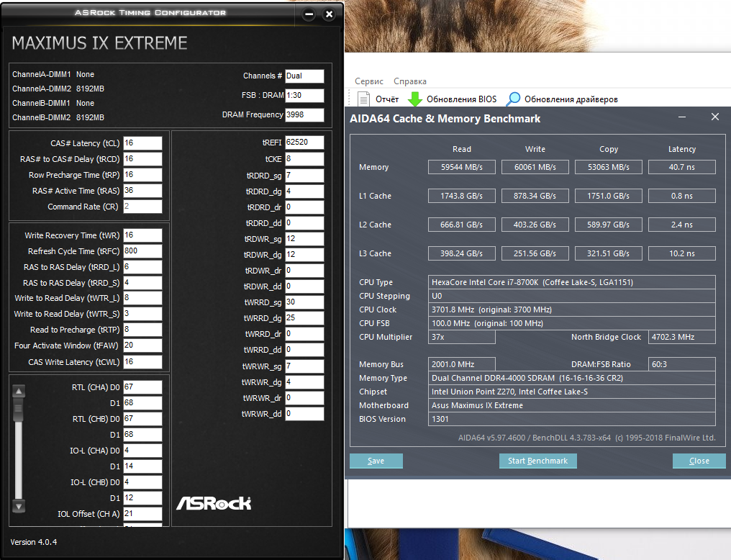This screenshot has width=731, height=560.
Task: Click the Row Precharge Time (tRP) field
Action: [x=142, y=175]
